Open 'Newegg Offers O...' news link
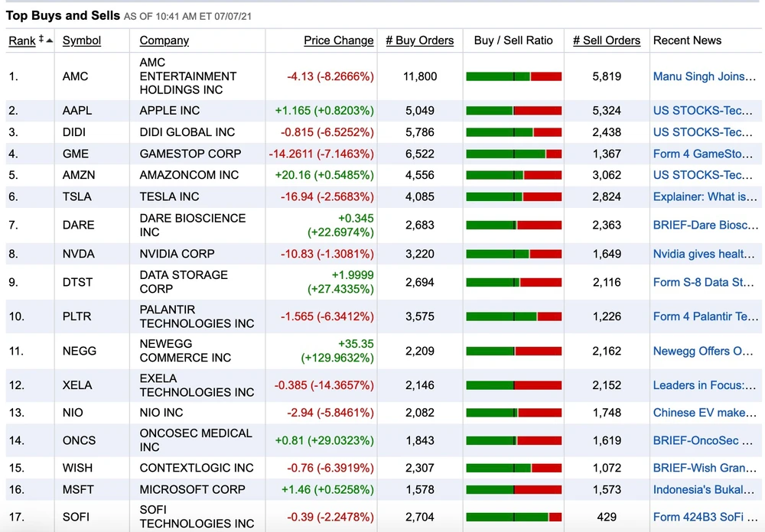 click(702, 352)
